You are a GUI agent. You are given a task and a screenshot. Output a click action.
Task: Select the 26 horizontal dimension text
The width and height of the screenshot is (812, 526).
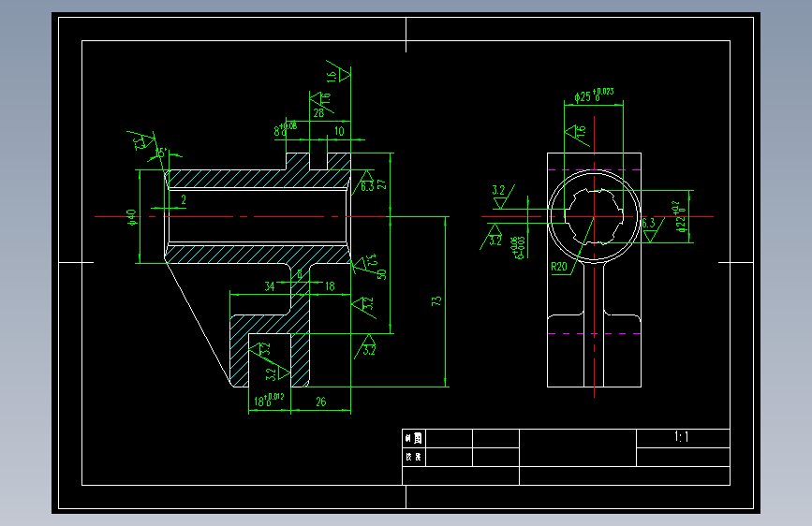321,402
